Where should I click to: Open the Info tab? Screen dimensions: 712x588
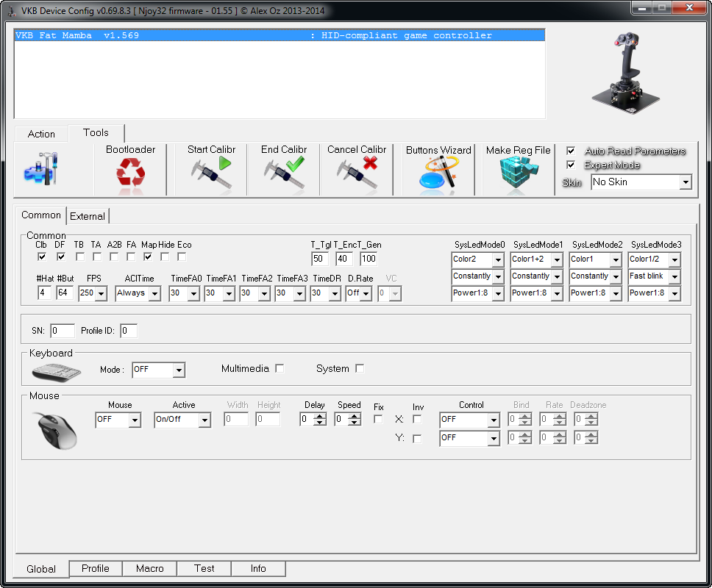[x=258, y=568]
